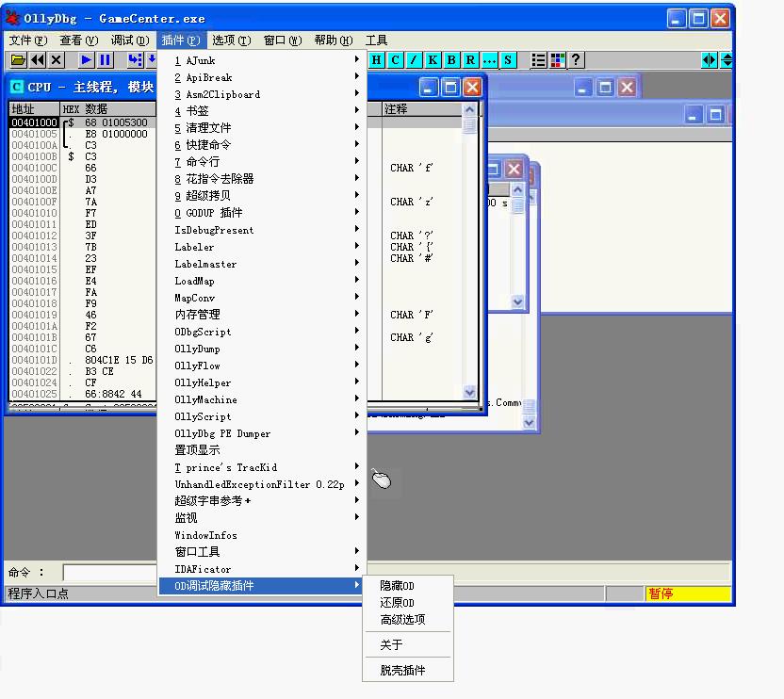Click the up-down arrows toolbar icon
Image resolution: width=784 pixels, height=699 pixels.
727,60
